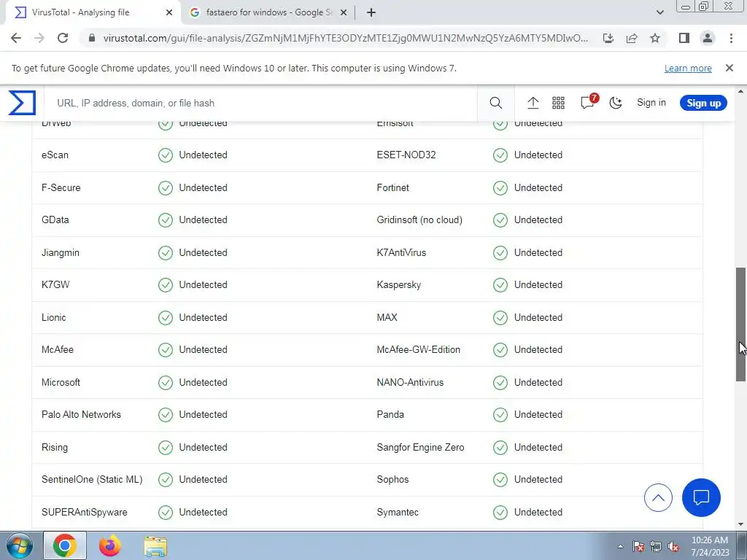Click the search magnifier icon
This screenshot has height=560, width=747.
point(495,103)
